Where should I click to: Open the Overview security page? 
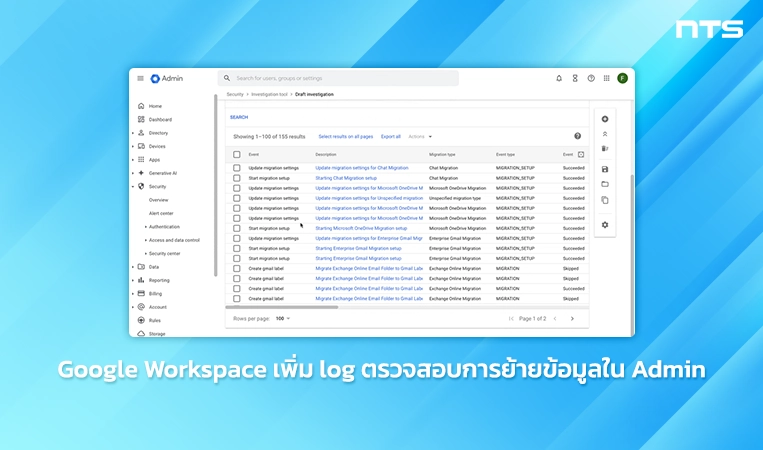(159, 200)
